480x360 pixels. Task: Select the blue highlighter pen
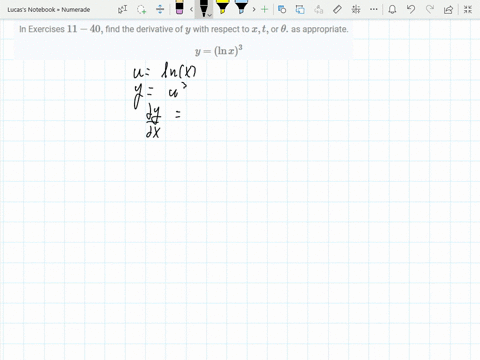coord(241,7)
